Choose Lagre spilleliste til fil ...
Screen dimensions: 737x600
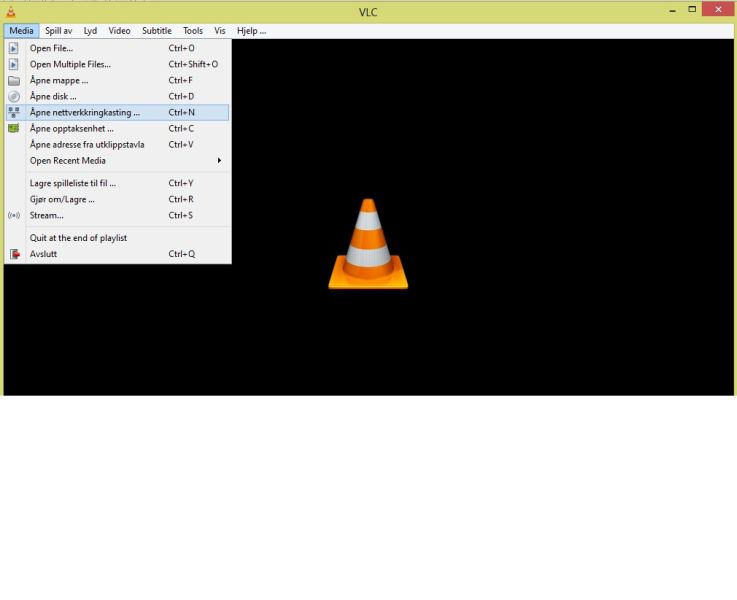118,183
